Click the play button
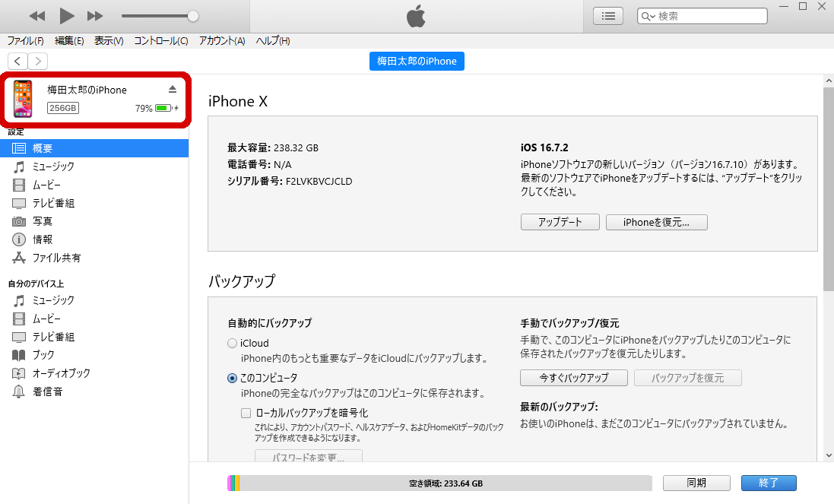 pyautogui.click(x=66, y=16)
